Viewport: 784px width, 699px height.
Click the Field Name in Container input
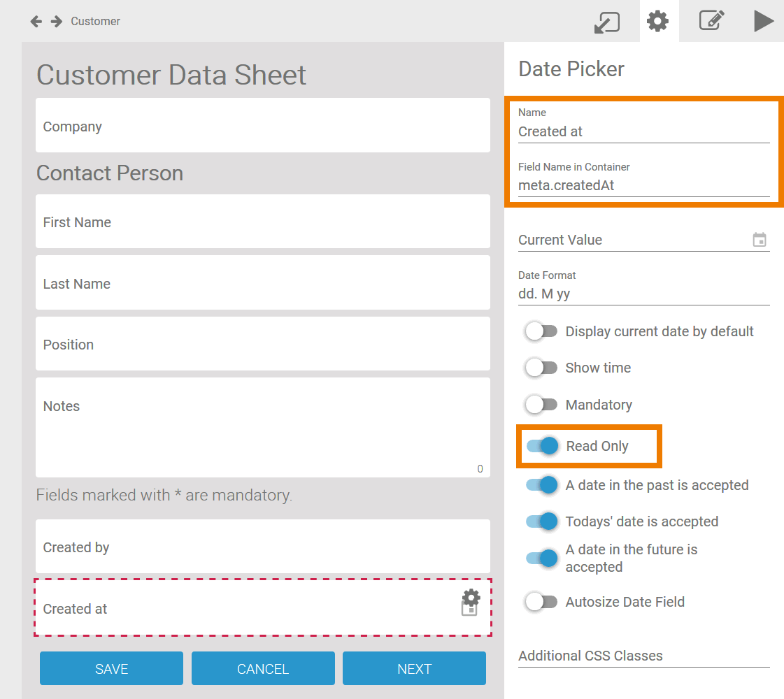point(643,186)
